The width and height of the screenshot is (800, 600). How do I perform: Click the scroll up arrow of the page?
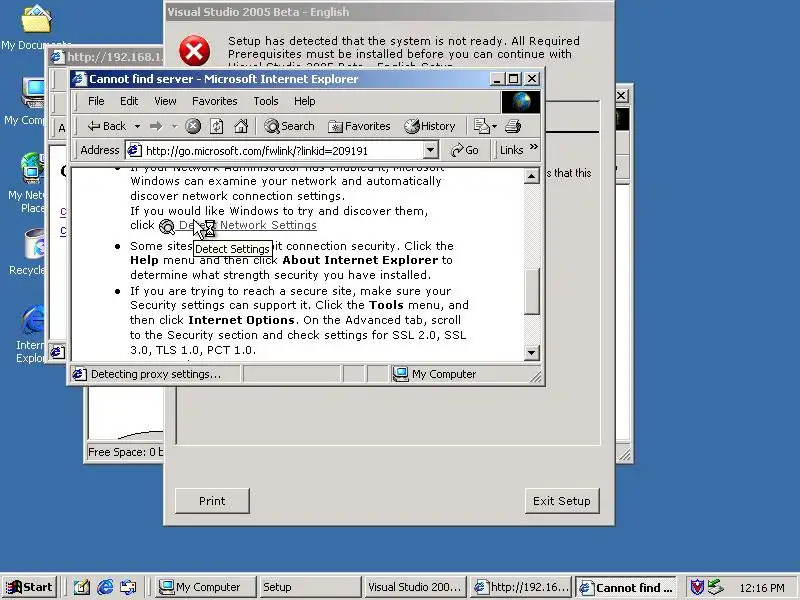click(x=531, y=176)
